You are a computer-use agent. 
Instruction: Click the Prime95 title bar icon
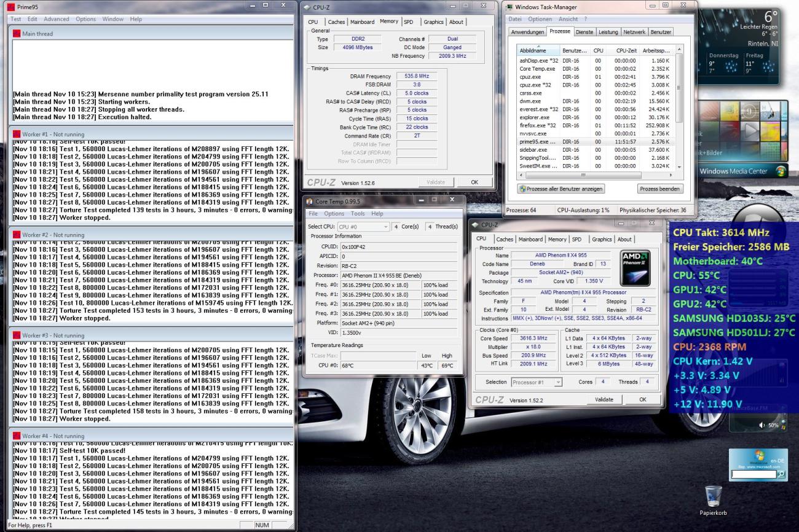point(12,7)
